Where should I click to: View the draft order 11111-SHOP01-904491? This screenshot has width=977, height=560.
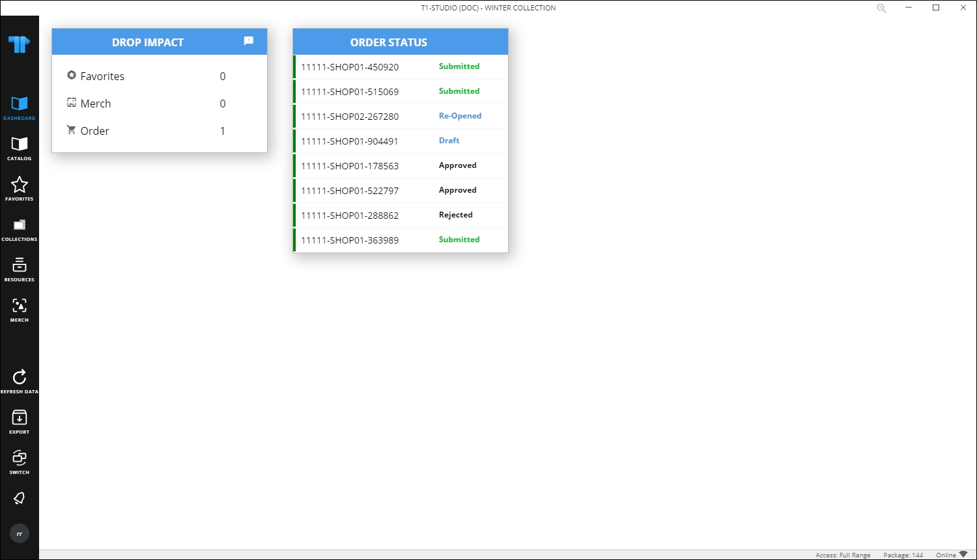(400, 141)
